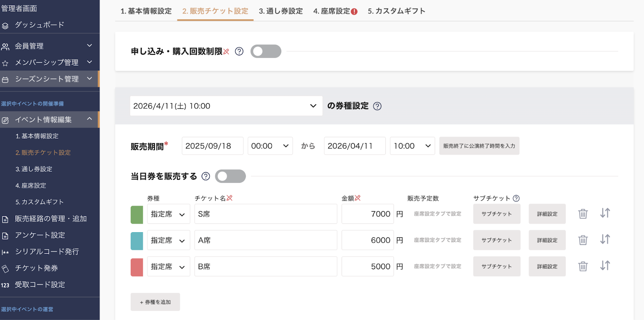Click the green color swatch for S席

137,214
